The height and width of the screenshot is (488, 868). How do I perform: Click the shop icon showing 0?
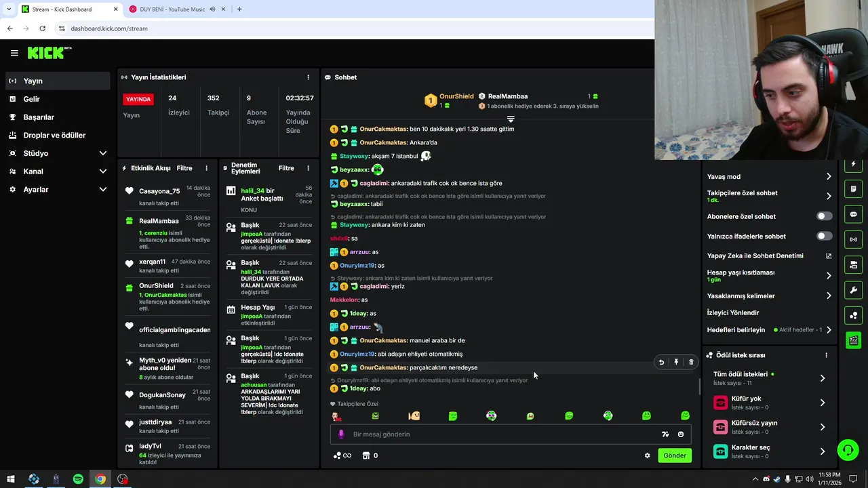370,455
